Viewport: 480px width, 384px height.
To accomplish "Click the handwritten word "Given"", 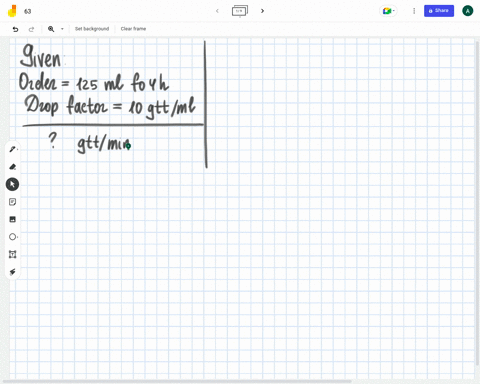I will [x=41, y=56].
